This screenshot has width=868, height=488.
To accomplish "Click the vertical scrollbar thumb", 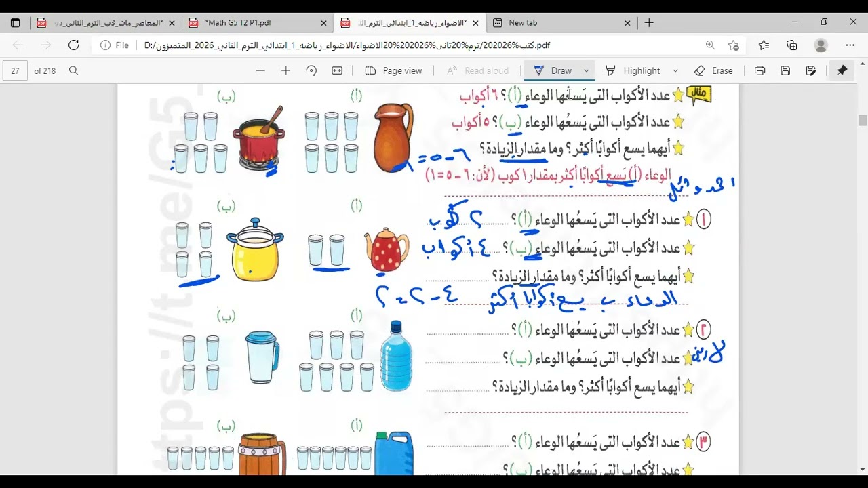I will point(863,121).
